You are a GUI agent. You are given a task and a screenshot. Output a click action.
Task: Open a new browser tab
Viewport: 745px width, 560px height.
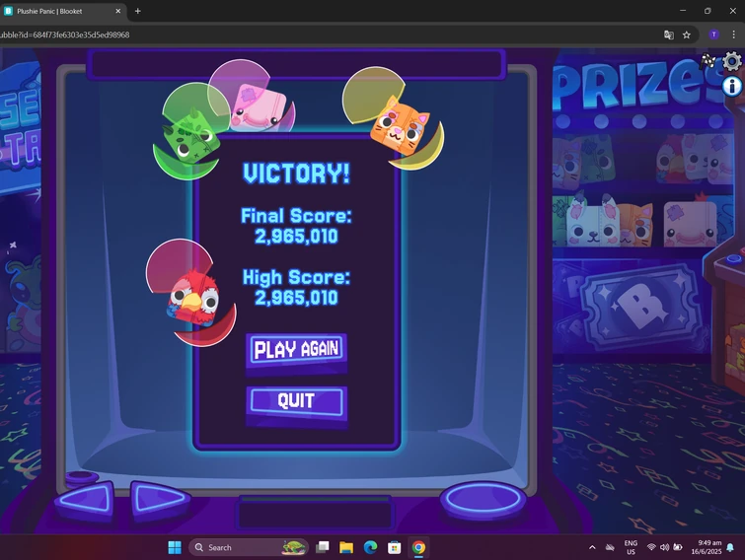coord(138,11)
